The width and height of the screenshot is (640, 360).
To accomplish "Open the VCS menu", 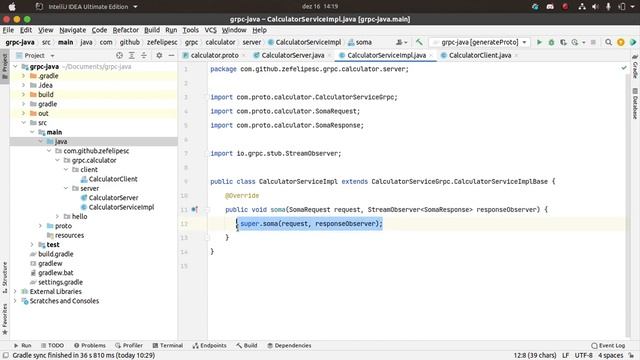I will point(211,30).
